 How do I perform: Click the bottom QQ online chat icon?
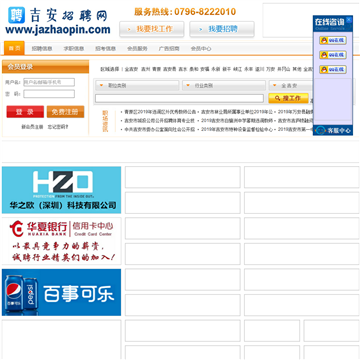333,69
